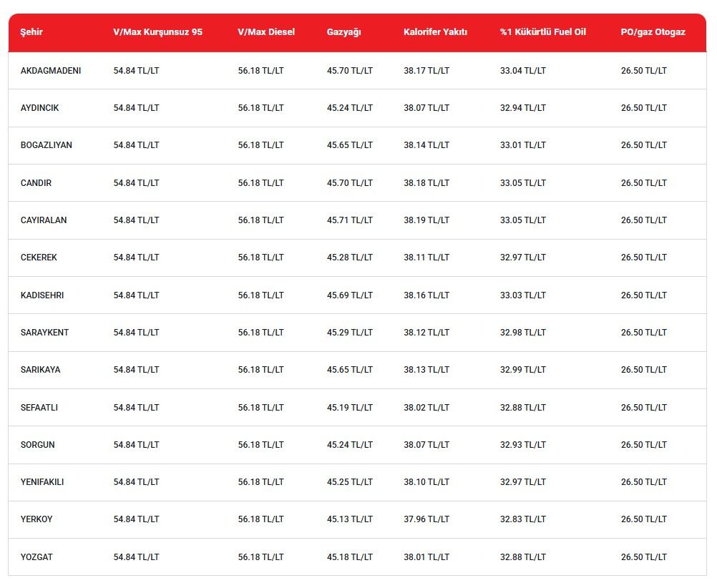This screenshot has width=717, height=588.
Task: Select the KADISEHRI city name
Action: [42, 295]
